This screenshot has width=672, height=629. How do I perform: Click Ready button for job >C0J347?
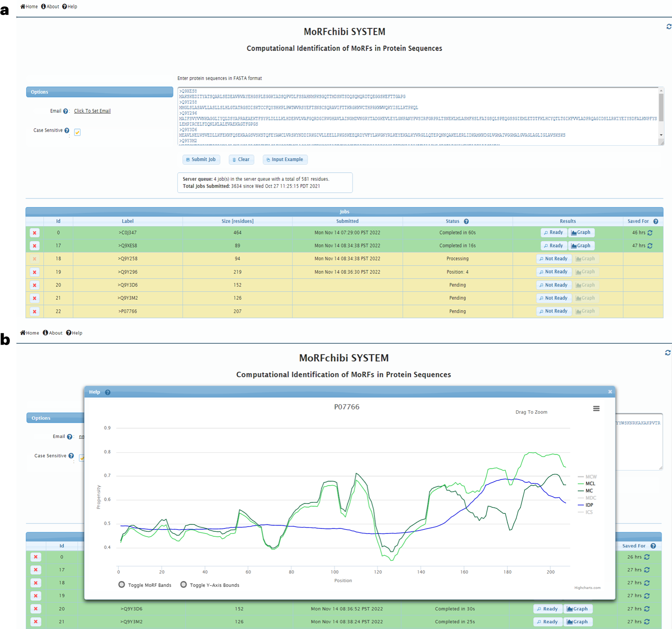coord(553,233)
